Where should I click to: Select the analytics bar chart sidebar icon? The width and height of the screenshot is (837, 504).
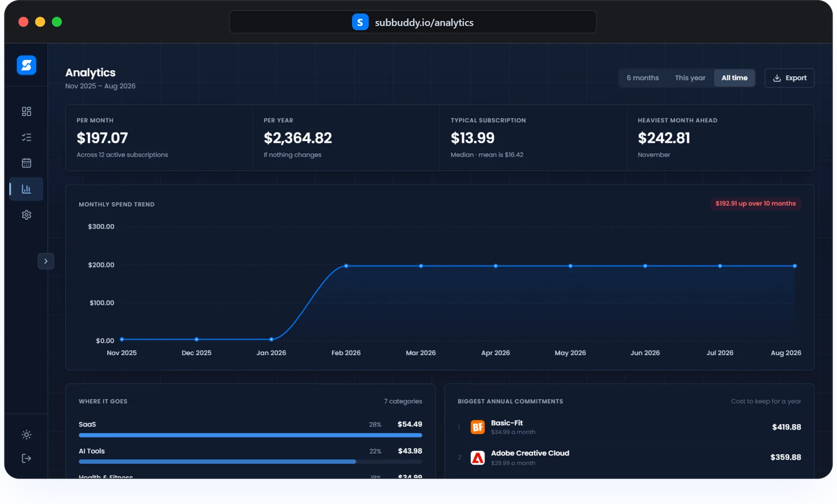point(26,189)
